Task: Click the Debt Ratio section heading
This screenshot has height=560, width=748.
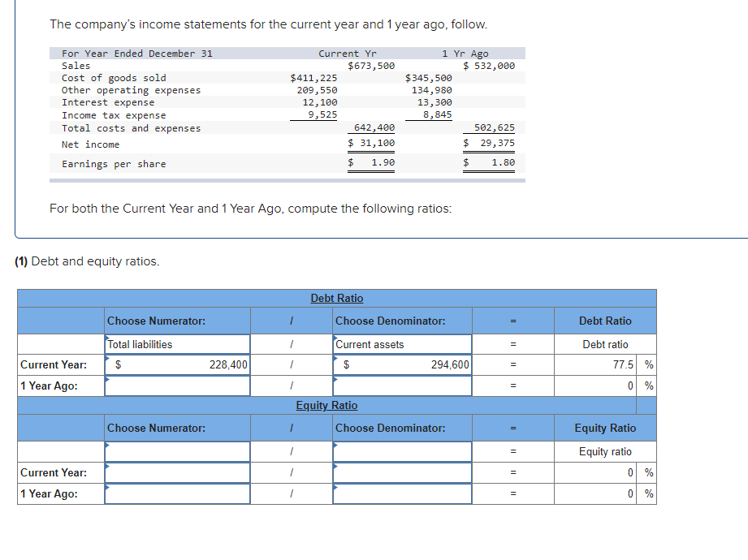Action: 337,298
